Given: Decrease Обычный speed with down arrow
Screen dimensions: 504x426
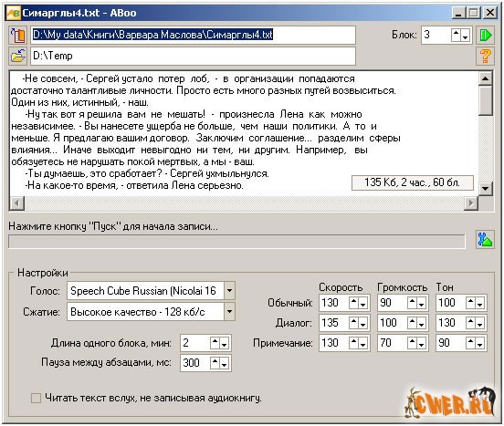Looking at the screenshot, I should tap(362, 303).
